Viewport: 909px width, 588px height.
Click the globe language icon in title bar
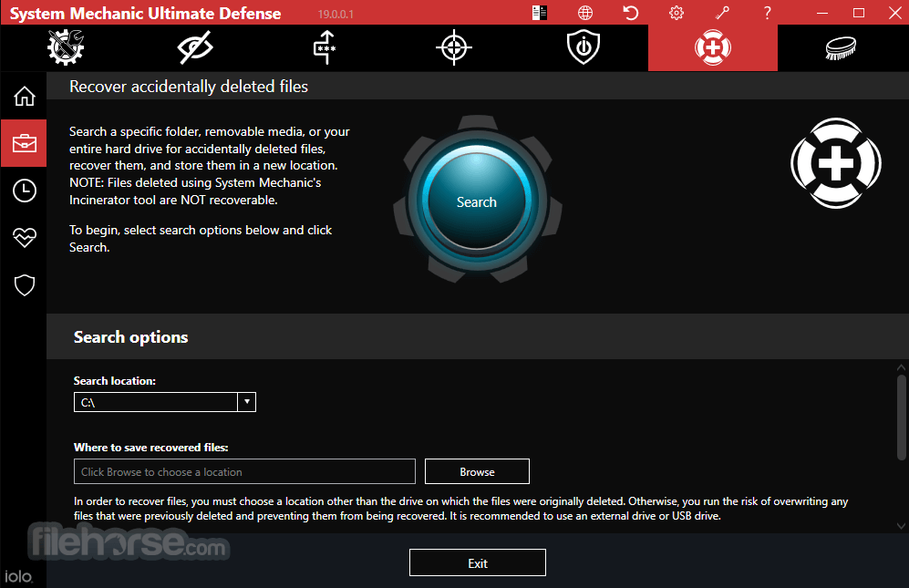(x=585, y=13)
